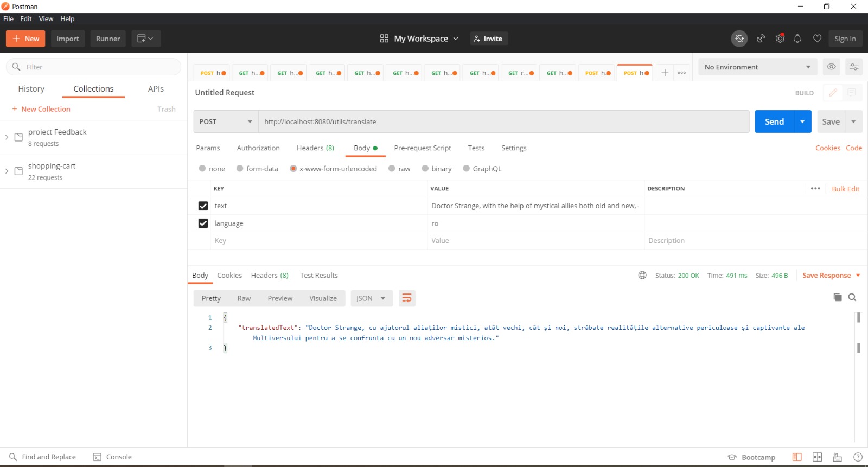Screen dimensions: 868x467
Task: Click the sync status icon in header
Action: 739,39
